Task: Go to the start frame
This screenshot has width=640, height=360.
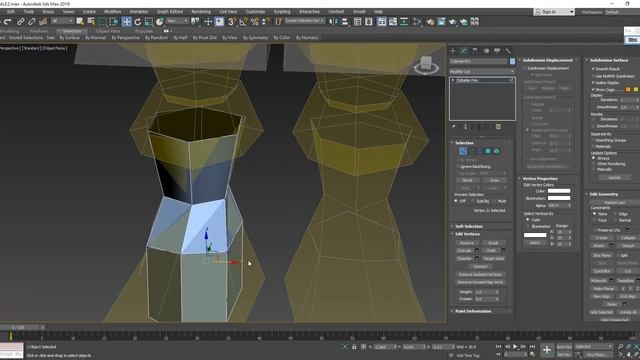Action: [x=498, y=347]
